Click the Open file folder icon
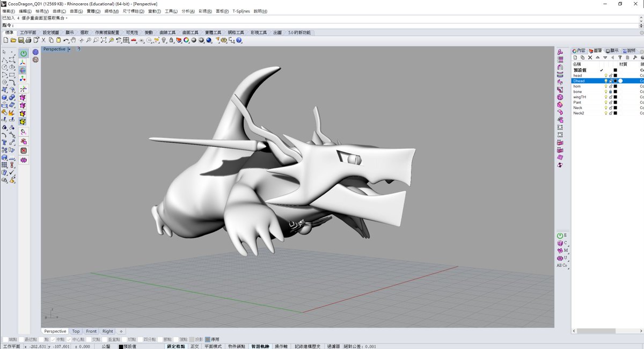The height and width of the screenshot is (349, 644). pos(13,40)
